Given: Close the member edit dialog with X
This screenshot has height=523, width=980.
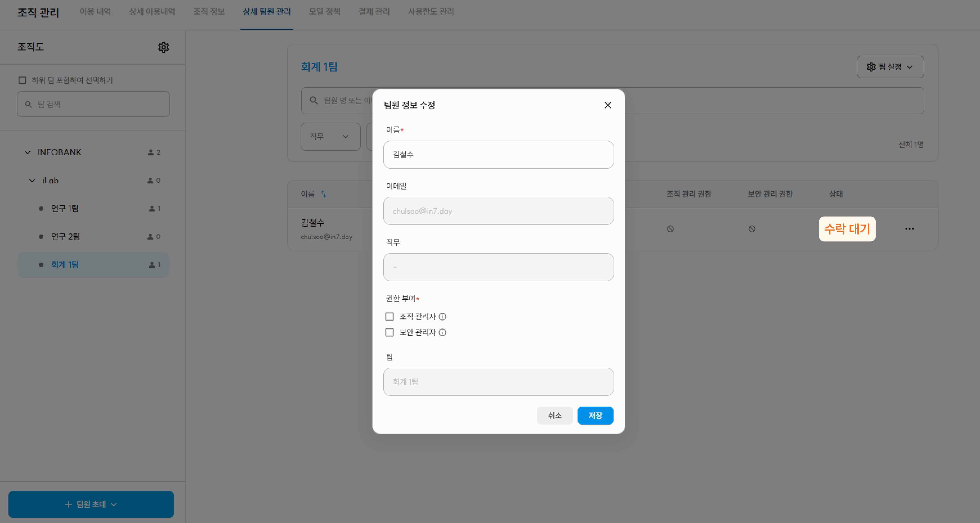Looking at the screenshot, I should pyautogui.click(x=608, y=105).
